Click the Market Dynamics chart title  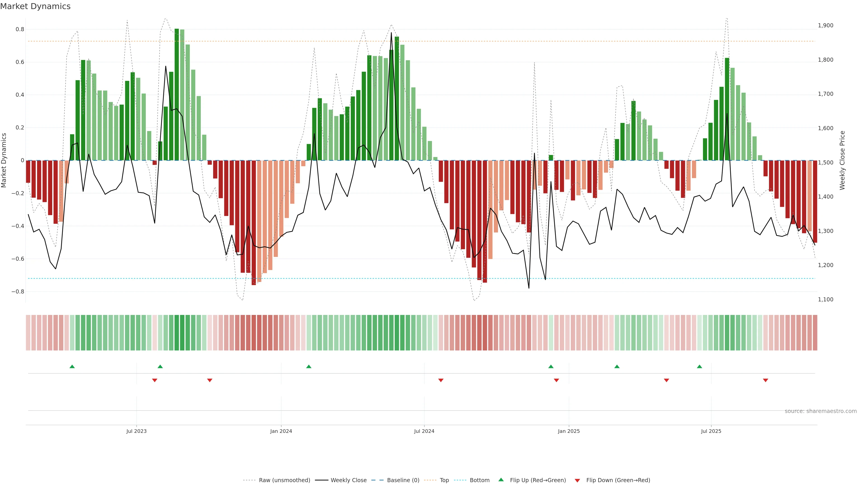coord(35,6)
